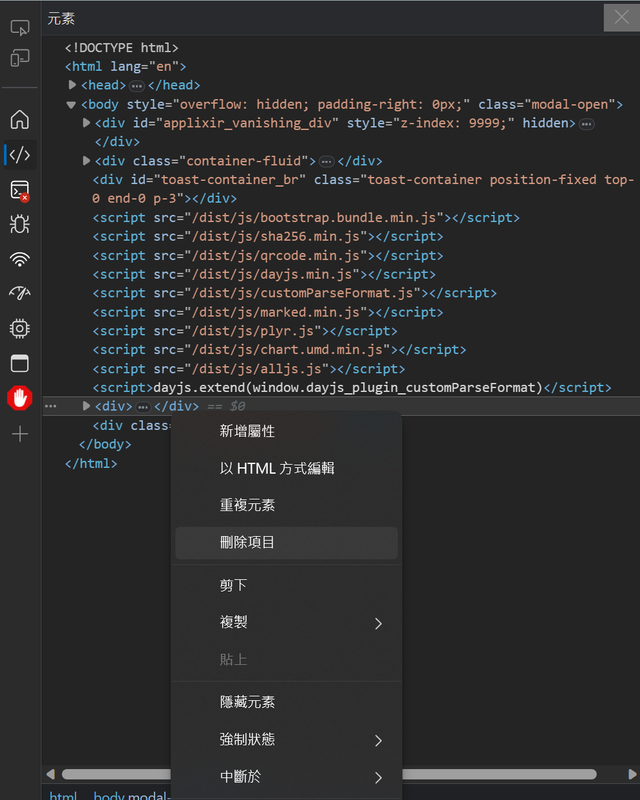Image resolution: width=640 pixels, height=800 pixels.
Task: Open the 複製 submenu
Action: click(x=286, y=622)
